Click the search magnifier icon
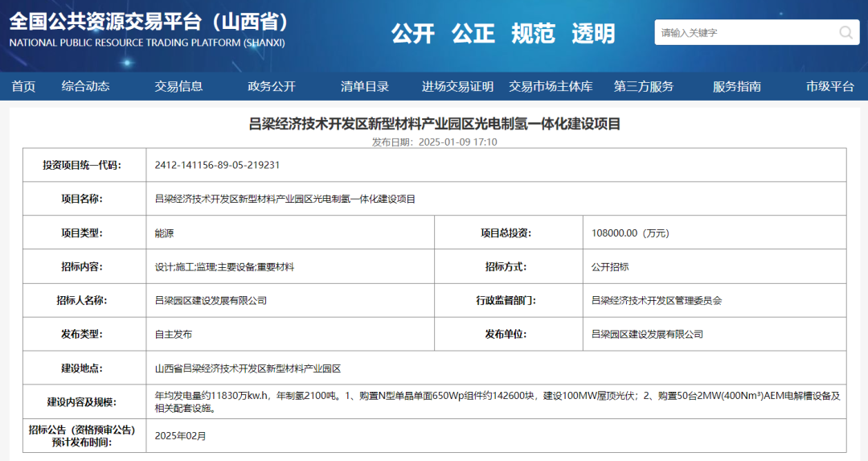 pyautogui.click(x=845, y=33)
